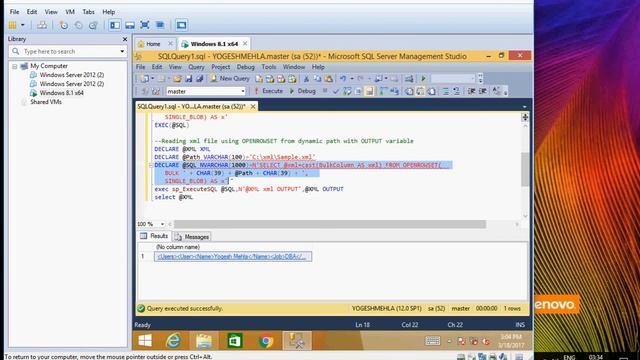This screenshot has width=640, height=360.
Task: Open the VMware snapshot manager icon
Action: pyautogui.click(x=93, y=25)
